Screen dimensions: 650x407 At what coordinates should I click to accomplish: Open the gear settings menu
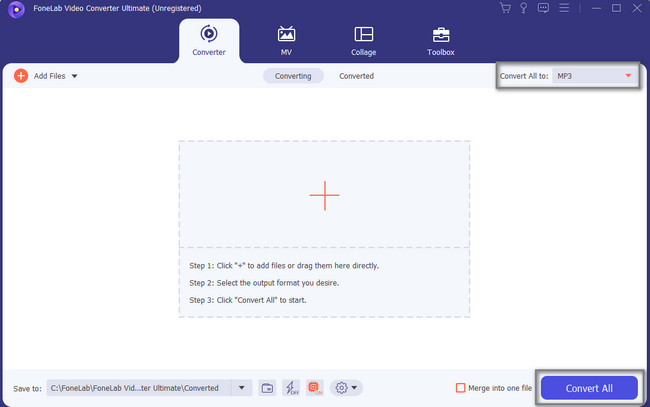[341, 388]
